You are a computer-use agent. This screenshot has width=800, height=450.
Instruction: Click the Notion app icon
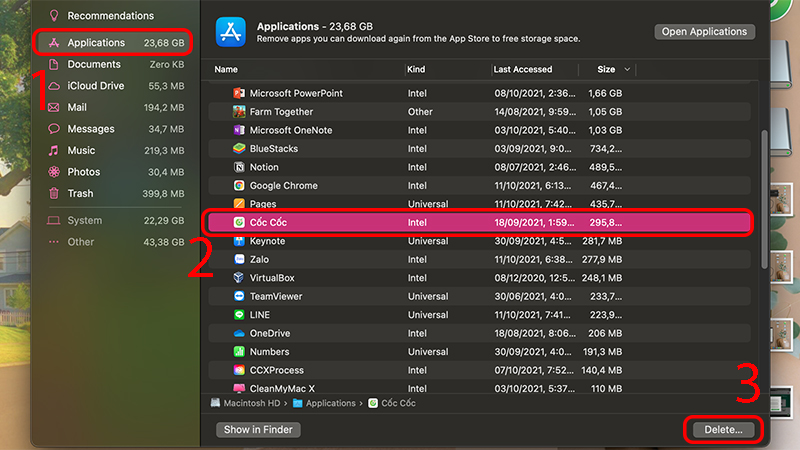click(239, 167)
